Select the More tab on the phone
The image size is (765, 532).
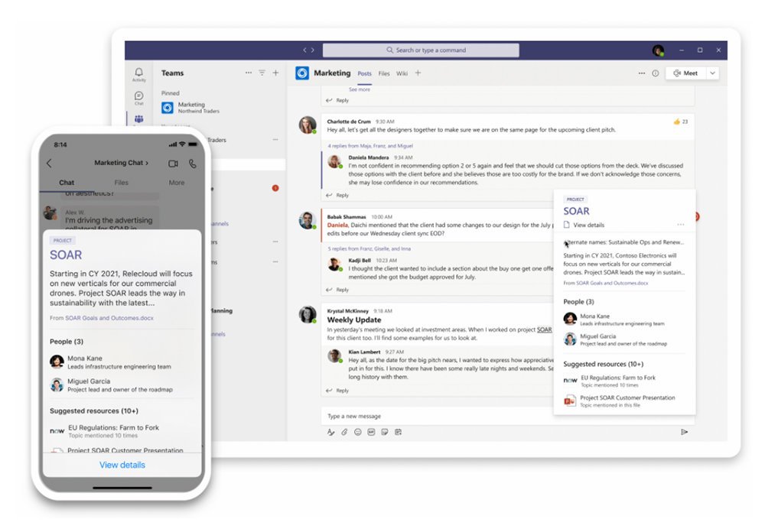click(x=177, y=183)
